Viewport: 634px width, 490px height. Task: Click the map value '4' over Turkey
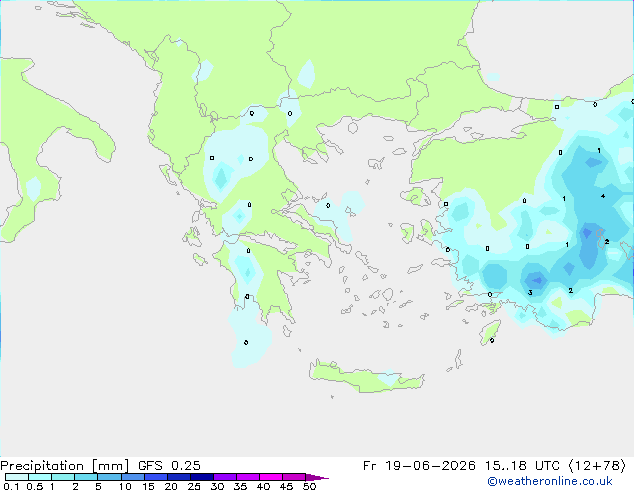603,196
